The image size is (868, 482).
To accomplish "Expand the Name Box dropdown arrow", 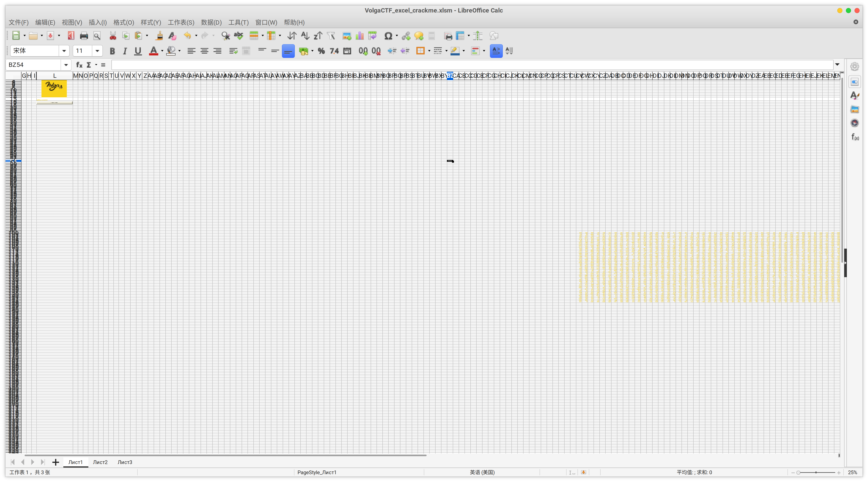I will 66,65.
